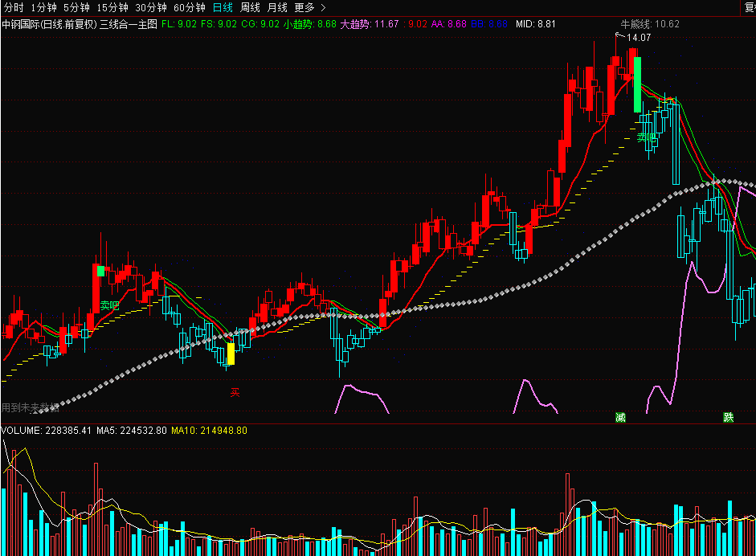Click the VOLUME: 228385.41 label
The height and width of the screenshot is (556, 756).
pyautogui.click(x=47, y=430)
